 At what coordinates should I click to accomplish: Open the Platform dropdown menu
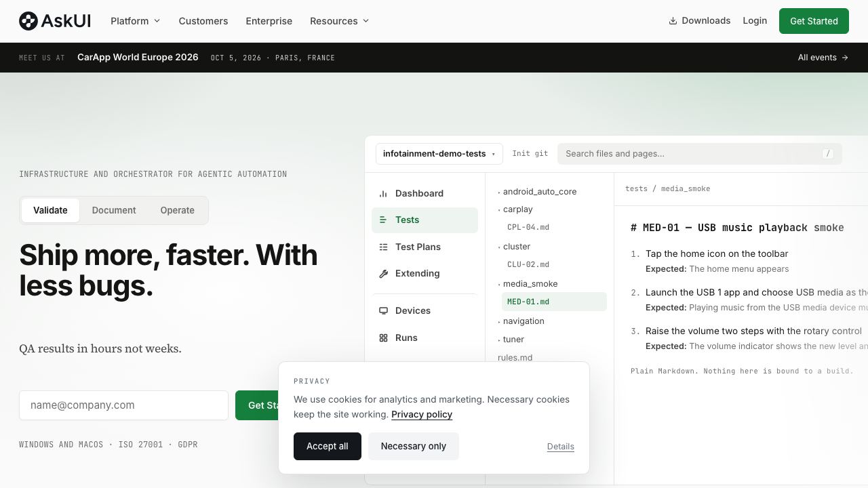[x=136, y=21]
